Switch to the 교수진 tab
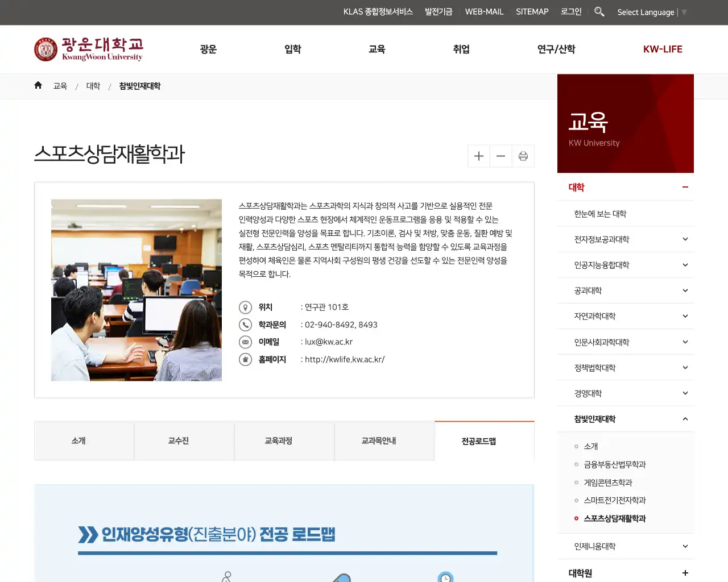 [x=179, y=441]
